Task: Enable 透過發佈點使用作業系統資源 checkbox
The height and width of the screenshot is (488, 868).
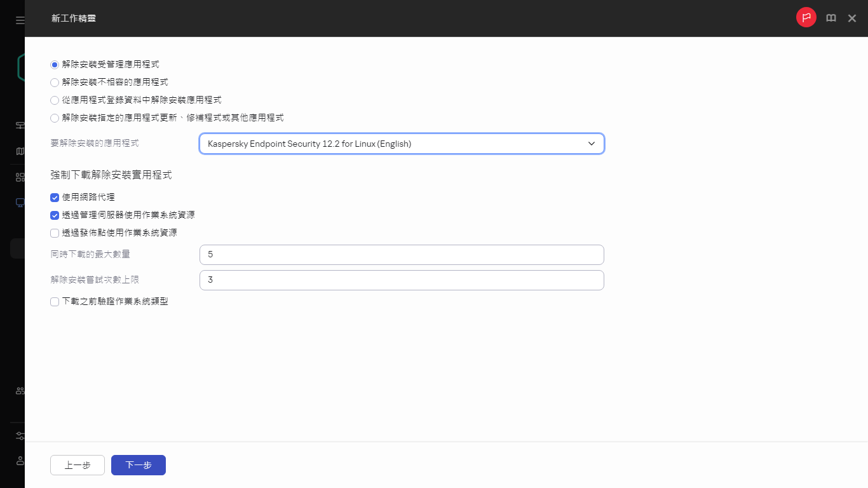Action: (55, 233)
